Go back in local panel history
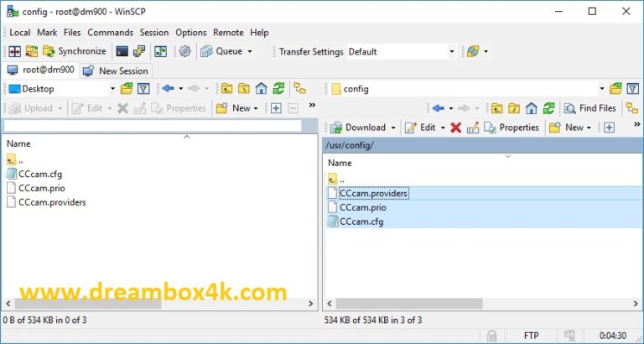The image size is (644, 344). 168,88
